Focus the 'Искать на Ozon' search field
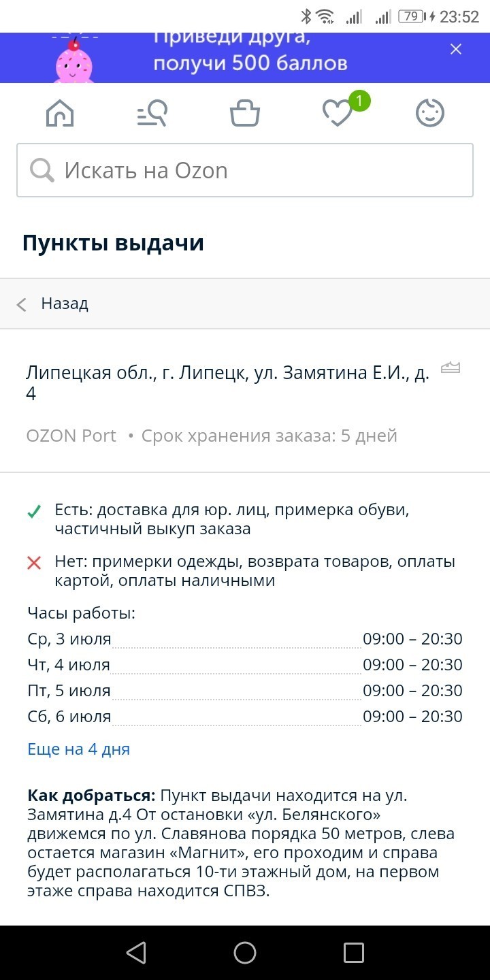The image size is (490, 980). (259, 170)
